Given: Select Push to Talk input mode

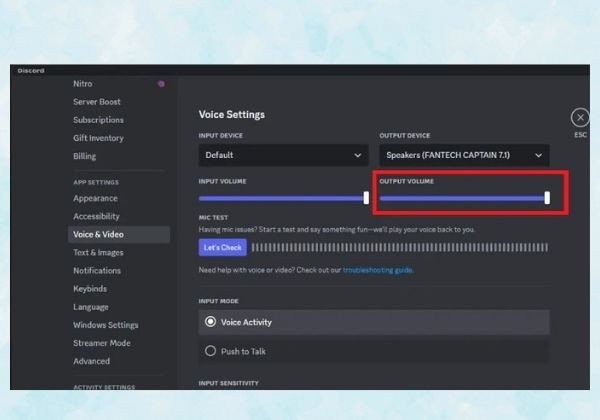Looking at the screenshot, I should click(374, 351).
